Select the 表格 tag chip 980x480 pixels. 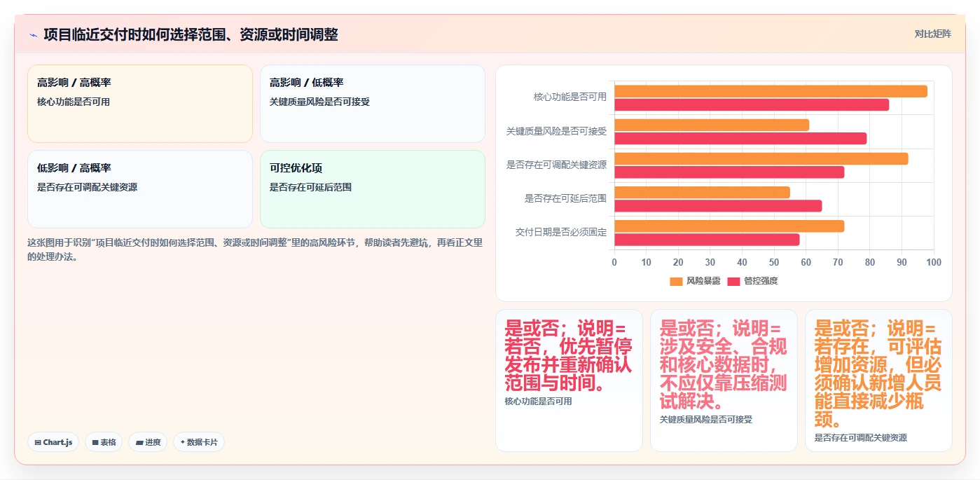(104, 442)
